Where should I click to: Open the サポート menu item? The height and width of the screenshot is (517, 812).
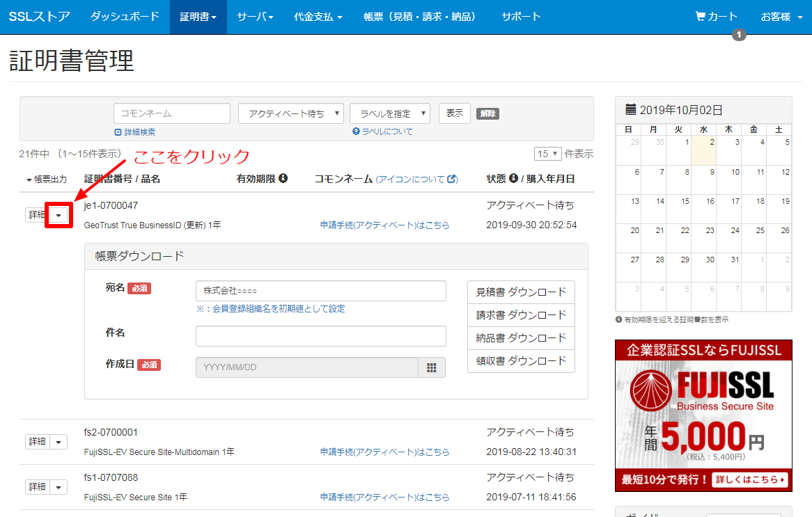pyautogui.click(x=521, y=17)
